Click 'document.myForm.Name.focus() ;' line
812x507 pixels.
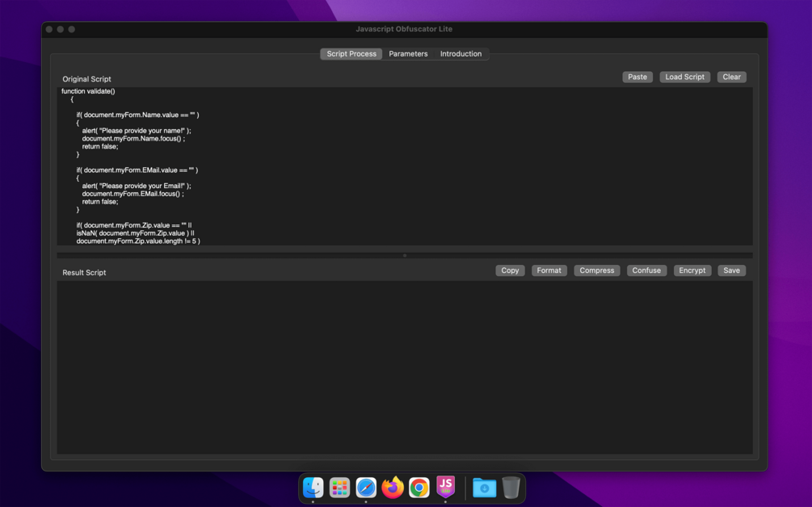pyautogui.click(x=133, y=138)
